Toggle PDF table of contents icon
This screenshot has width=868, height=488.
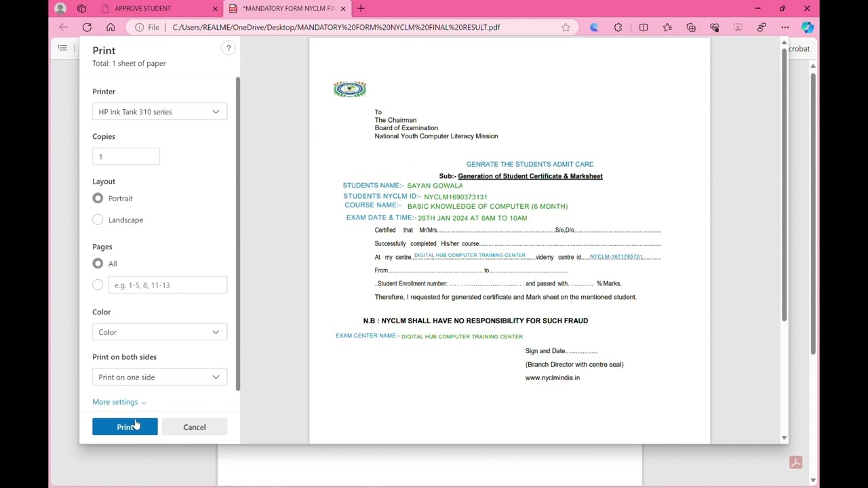(62, 48)
